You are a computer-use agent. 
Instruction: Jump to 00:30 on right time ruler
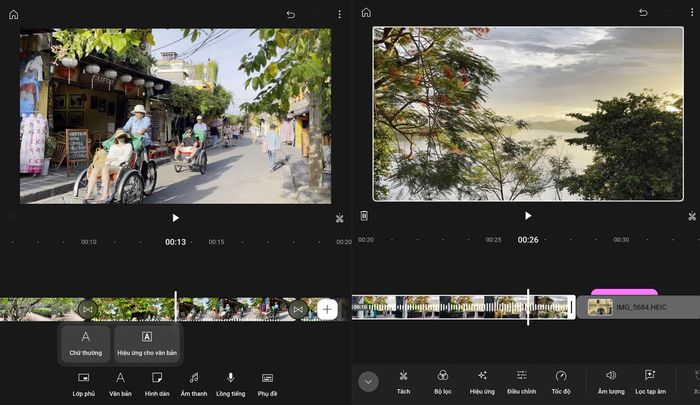pos(621,240)
